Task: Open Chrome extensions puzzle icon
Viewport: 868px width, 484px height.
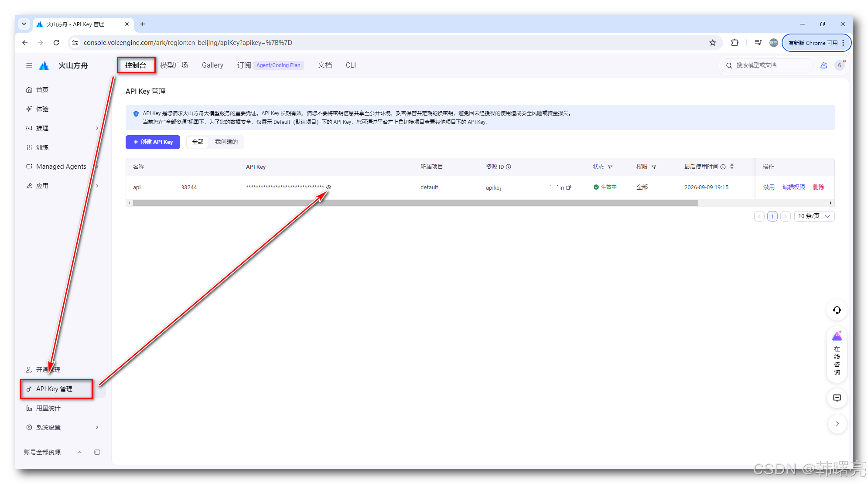Action: [x=735, y=43]
